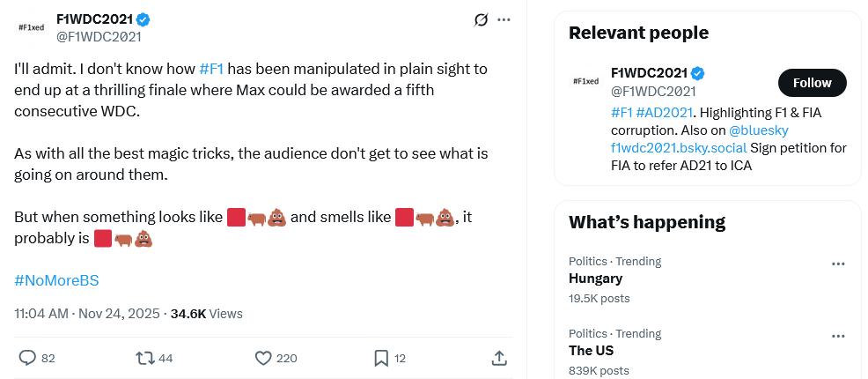Share the post via upload icon
The width and height of the screenshot is (868, 379).
[498, 358]
